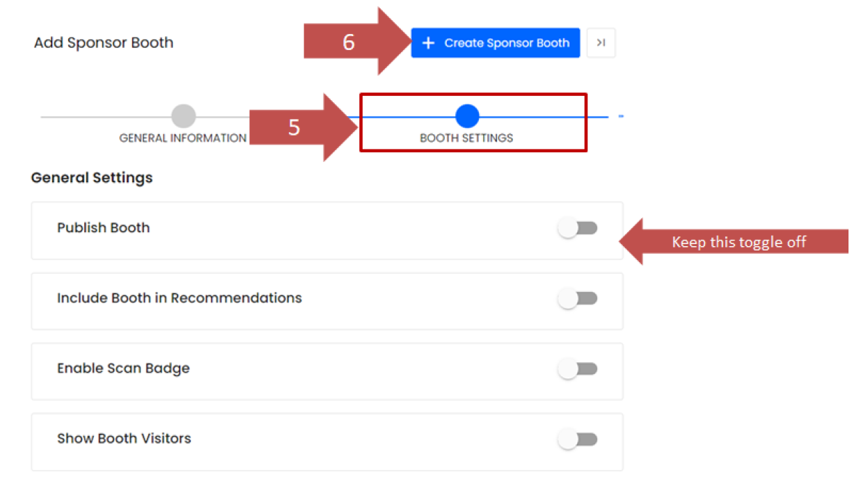Toggle the Show Booth Visitors switch
This screenshot has height=500, width=868.
tap(578, 439)
